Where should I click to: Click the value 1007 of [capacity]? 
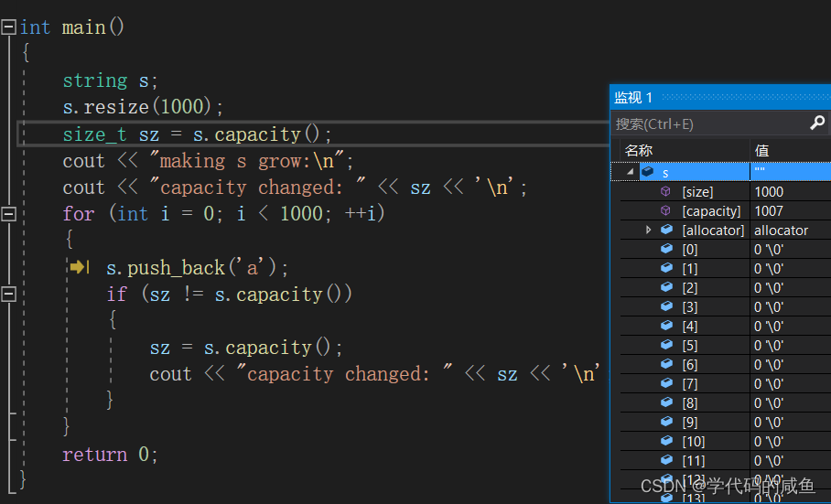tap(769, 210)
